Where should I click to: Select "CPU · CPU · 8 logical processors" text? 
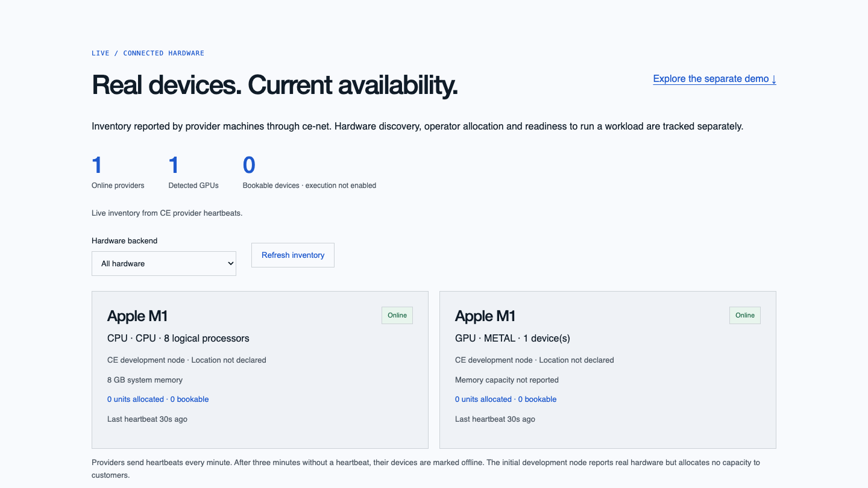178,339
